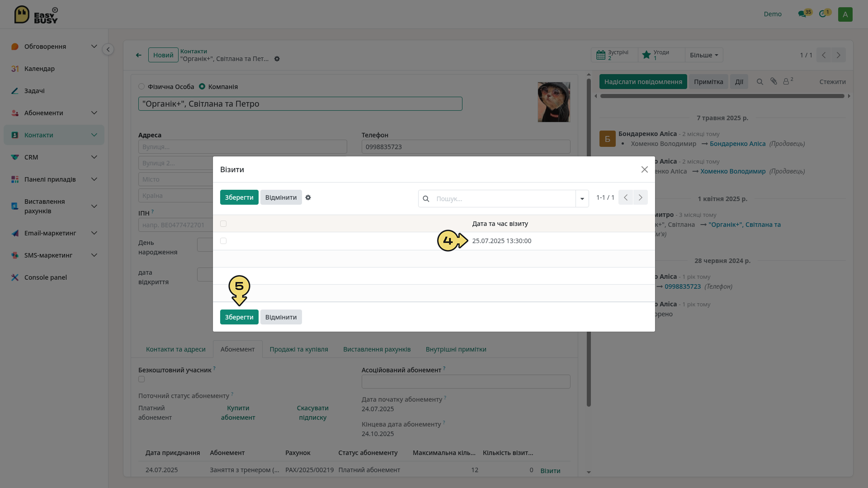Show followers via the person icon
This screenshot has height=488, width=868.
788,81
